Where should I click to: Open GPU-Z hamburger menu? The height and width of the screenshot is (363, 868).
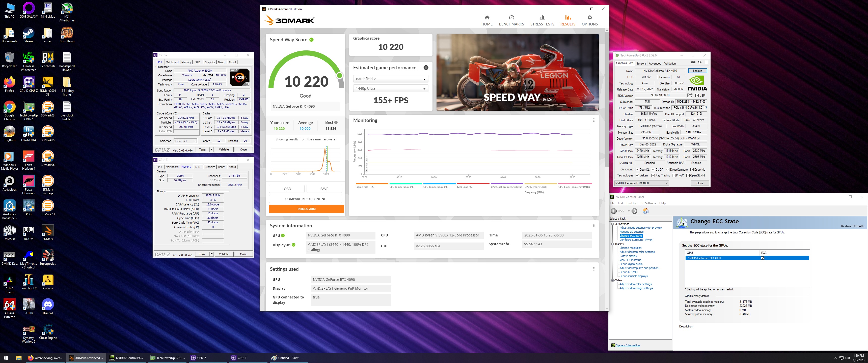point(706,62)
